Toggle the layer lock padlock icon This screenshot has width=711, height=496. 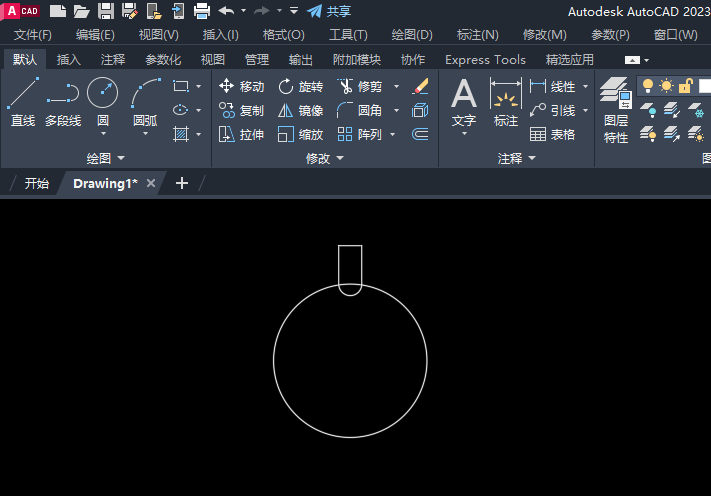pyautogui.click(x=686, y=86)
